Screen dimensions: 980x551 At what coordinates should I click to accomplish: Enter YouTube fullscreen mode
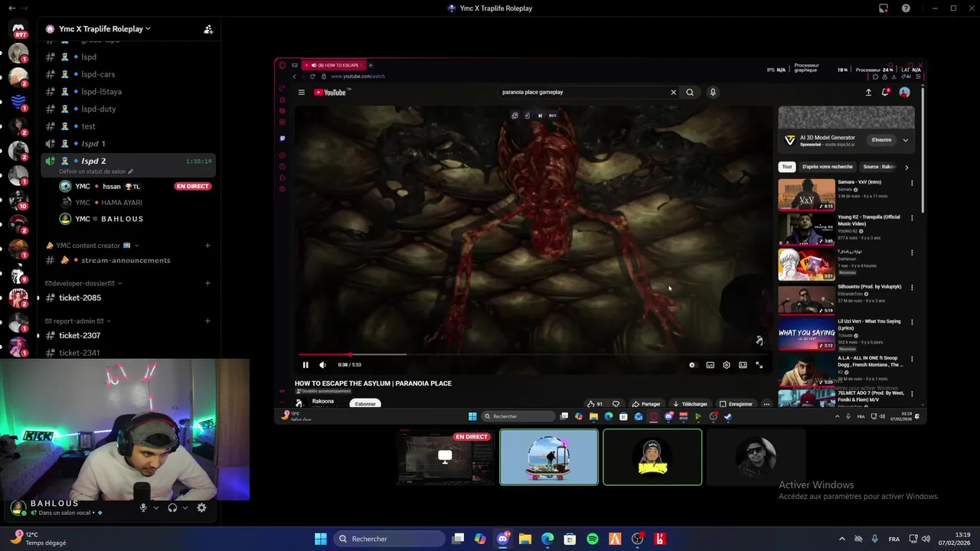tap(759, 365)
